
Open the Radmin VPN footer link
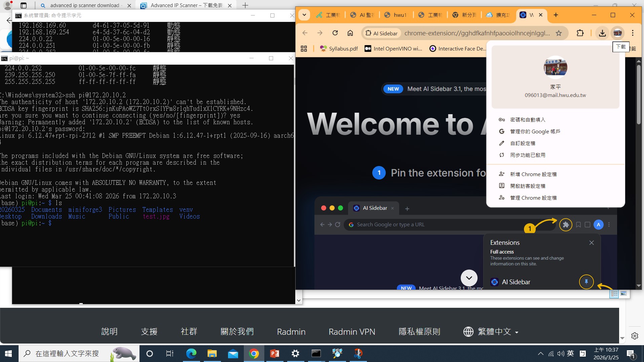pyautogui.click(x=352, y=332)
